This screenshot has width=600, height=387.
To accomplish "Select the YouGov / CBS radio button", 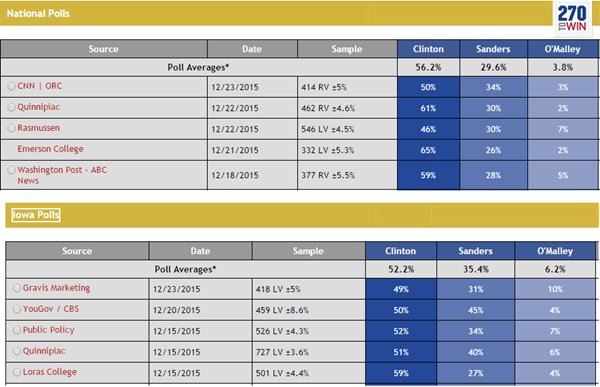I will click(17, 309).
